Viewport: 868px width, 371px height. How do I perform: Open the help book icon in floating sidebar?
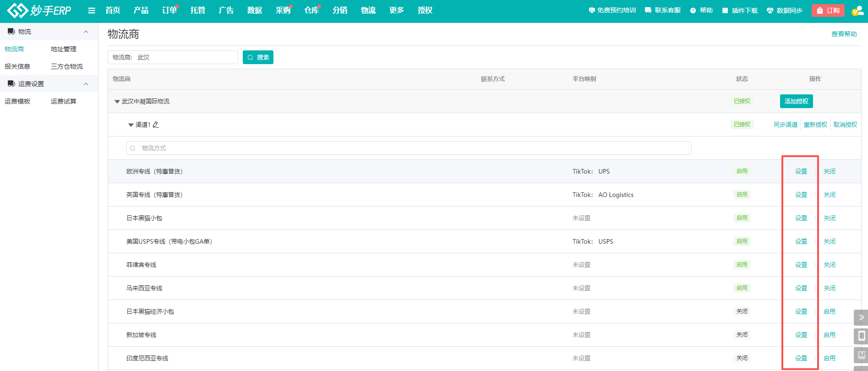coord(861,355)
